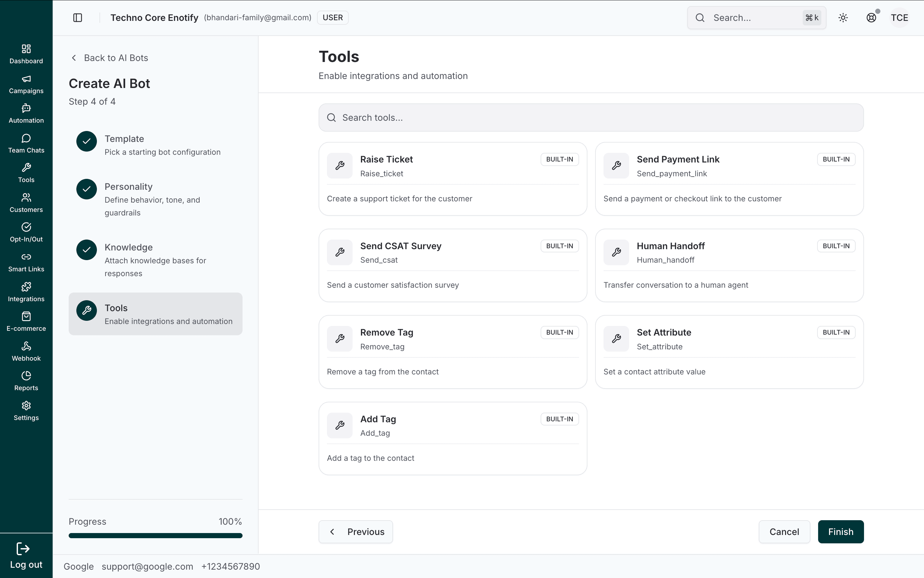The width and height of the screenshot is (924, 578).
Task: Click the Finish button
Action: pyautogui.click(x=841, y=532)
